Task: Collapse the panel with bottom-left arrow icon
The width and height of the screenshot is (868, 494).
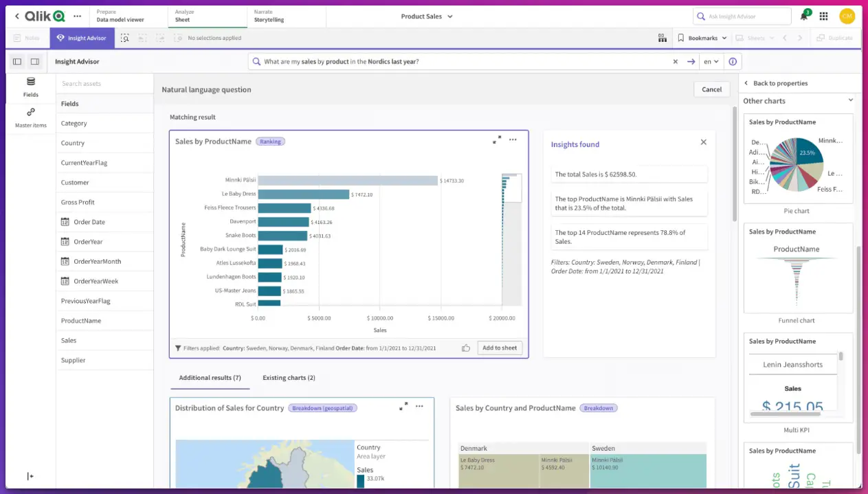Action: pos(30,475)
